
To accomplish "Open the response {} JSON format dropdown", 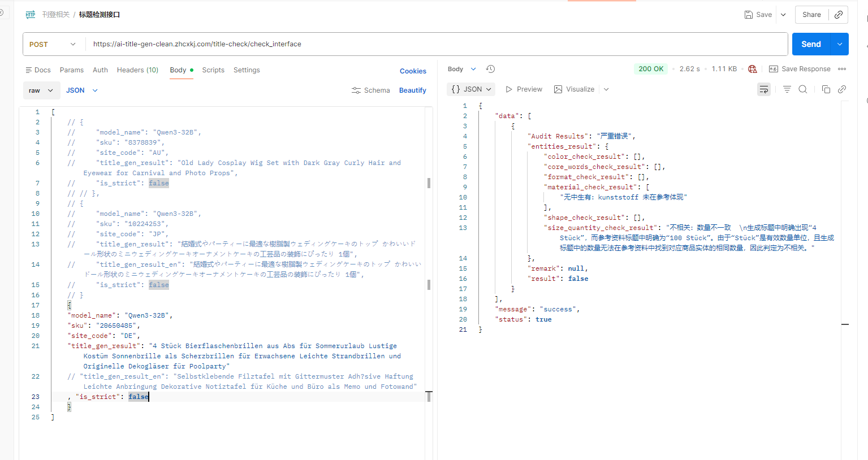I will point(471,89).
